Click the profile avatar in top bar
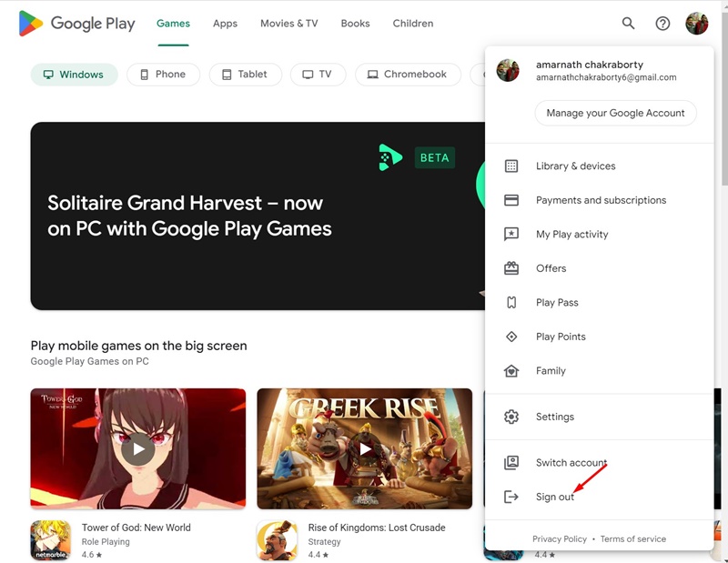 (x=697, y=24)
